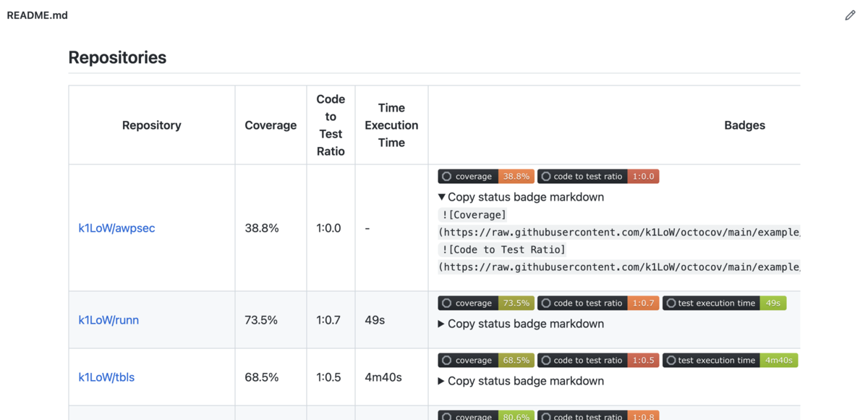Click the awpsec Coverage markdown code line
The height and width of the screenshot is (420, 868).
click(x=472, y=215)
